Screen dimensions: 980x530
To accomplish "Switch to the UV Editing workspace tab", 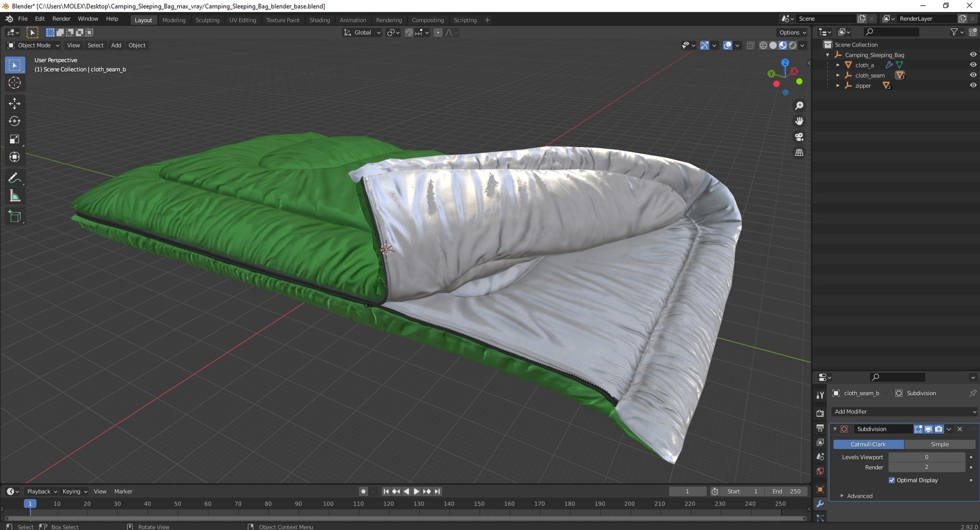I will pos(242,20).
